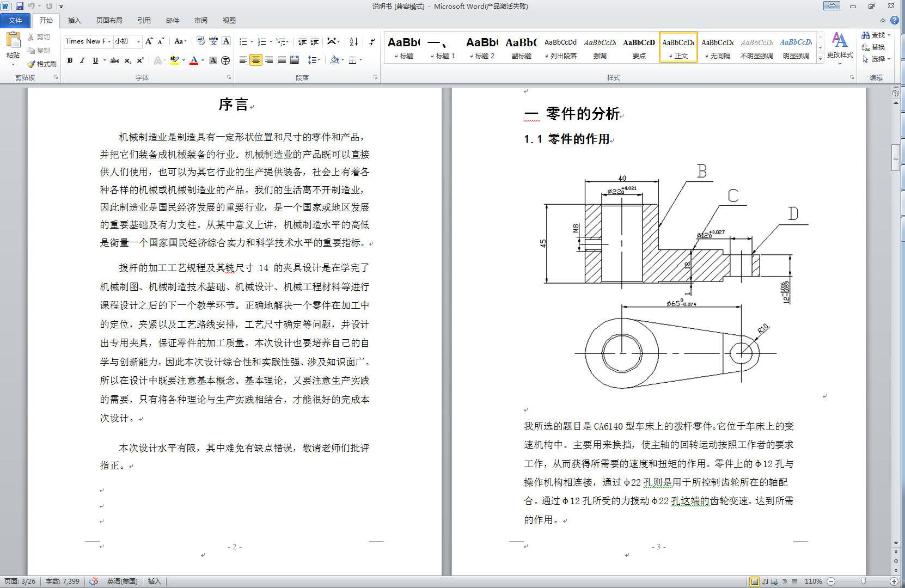Click the vertical scrollbar thumb
905x588 pixels.
[895, 158]
